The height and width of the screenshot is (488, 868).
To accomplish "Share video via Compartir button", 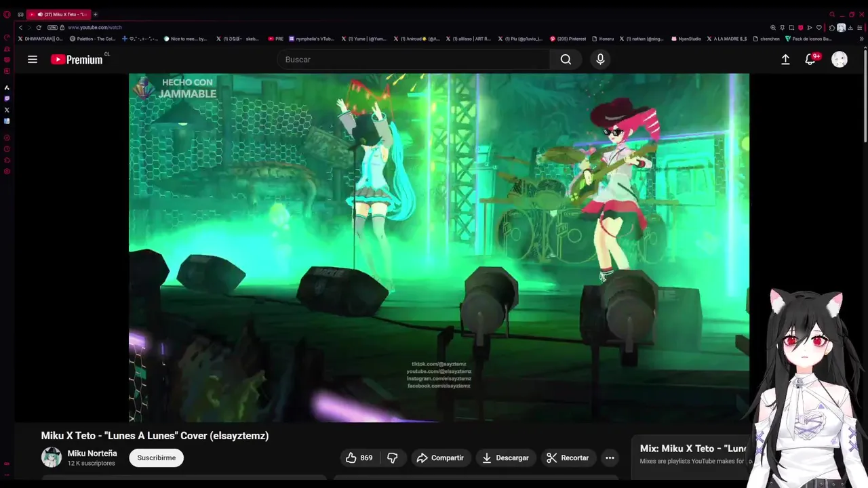I will pyautogui.click(x=440, y=458).
